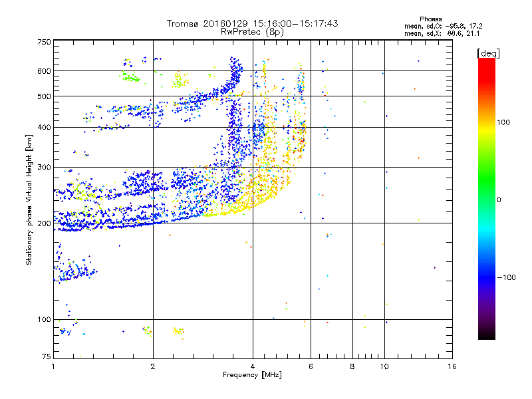Click the x-axis tick label '4'
This screenshot has height=399, width=532.
[x=253, y=366]
